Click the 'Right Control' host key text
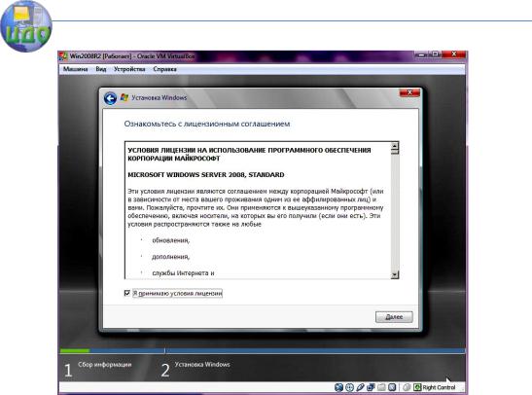Image resolution: width=532 pixels, height=395 pixels. [439, 387]
